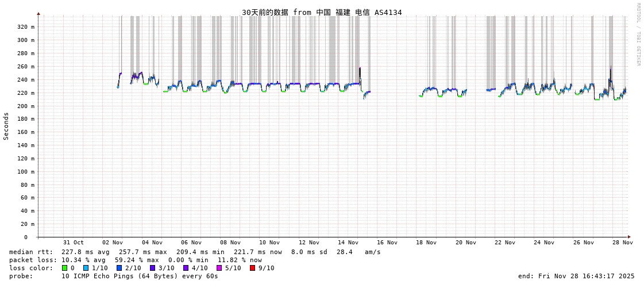Click the RRDTOOL / TOBI OETIKER watermark
The height and width of the screenshot is (284, 644).
pyautogui.click(x=638, y=34)
